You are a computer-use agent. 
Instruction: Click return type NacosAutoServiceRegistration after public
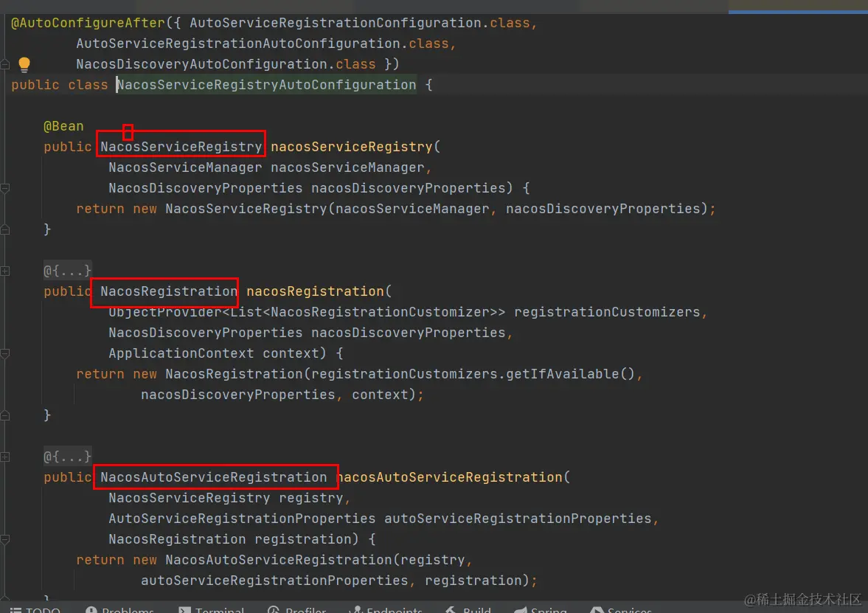(x=214, y=477)
